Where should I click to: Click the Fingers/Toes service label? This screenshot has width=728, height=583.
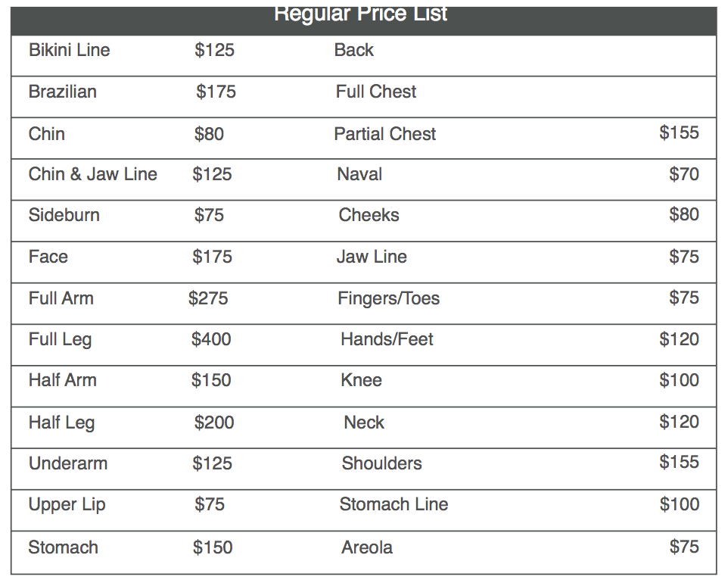388,298
